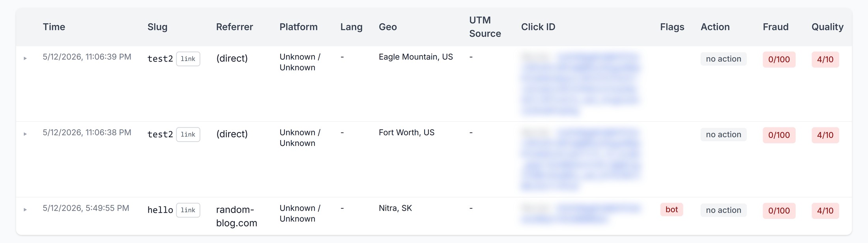Expand the 5:49:55 PM click row
This screenshot has width=868, height=243.
tap(25, 209)
